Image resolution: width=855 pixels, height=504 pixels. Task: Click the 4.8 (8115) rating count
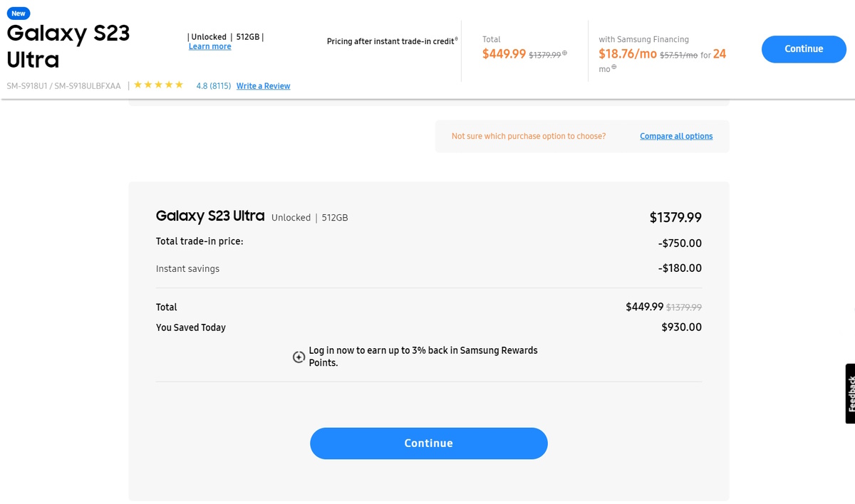(x=213, y=86)
